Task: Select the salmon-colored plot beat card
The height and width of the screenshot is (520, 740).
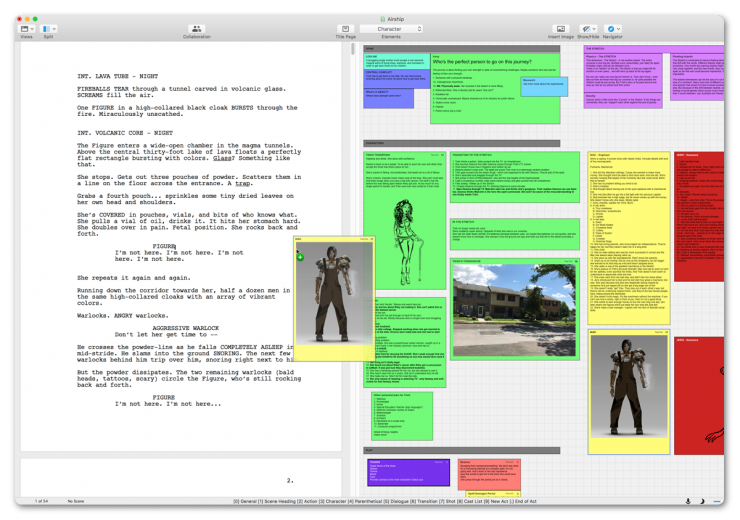Action: tap(489, 475)
